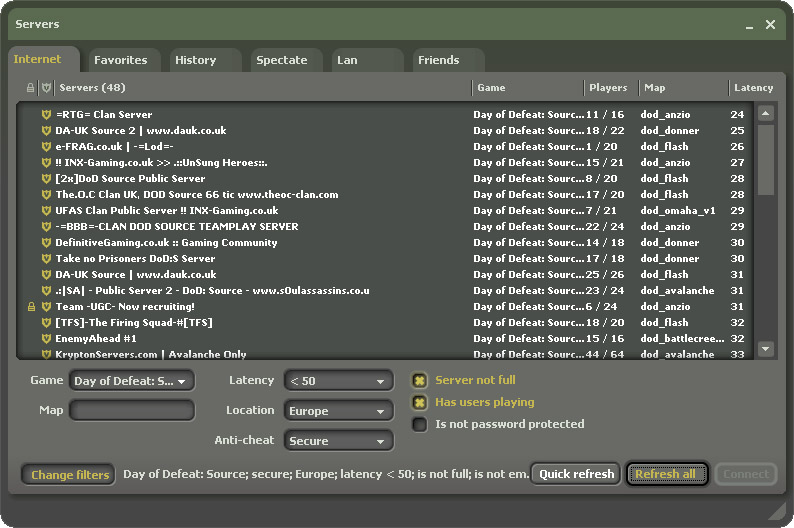Switch to the Favorites tab
The height and width of the screenshot is (528, 794).
pos(121,60)
